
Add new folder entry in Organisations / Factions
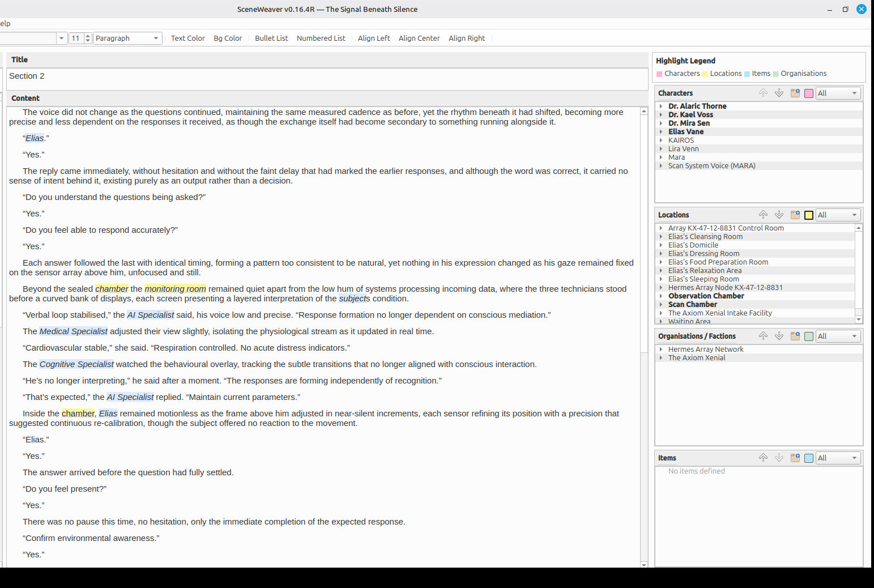tap(795, 336)
